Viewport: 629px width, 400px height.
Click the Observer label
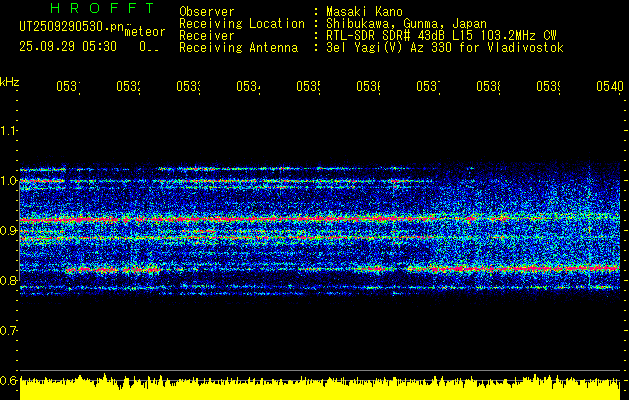click(207, 11)
